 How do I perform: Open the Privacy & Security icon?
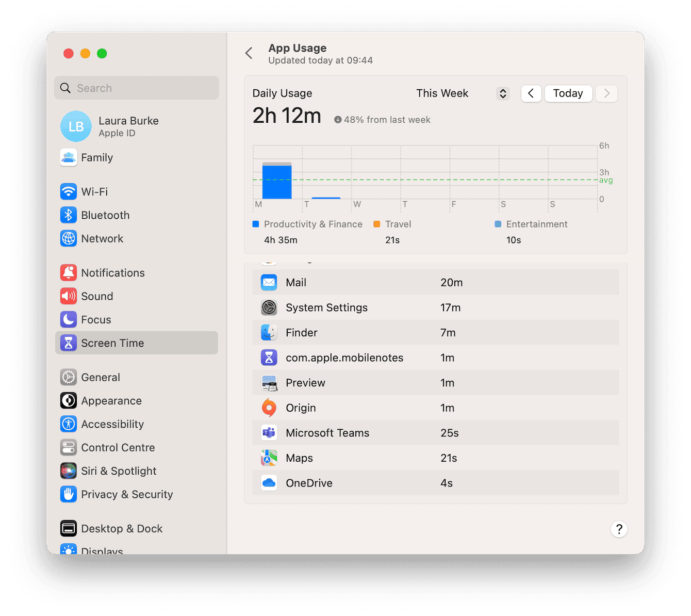tap(69, 494)
